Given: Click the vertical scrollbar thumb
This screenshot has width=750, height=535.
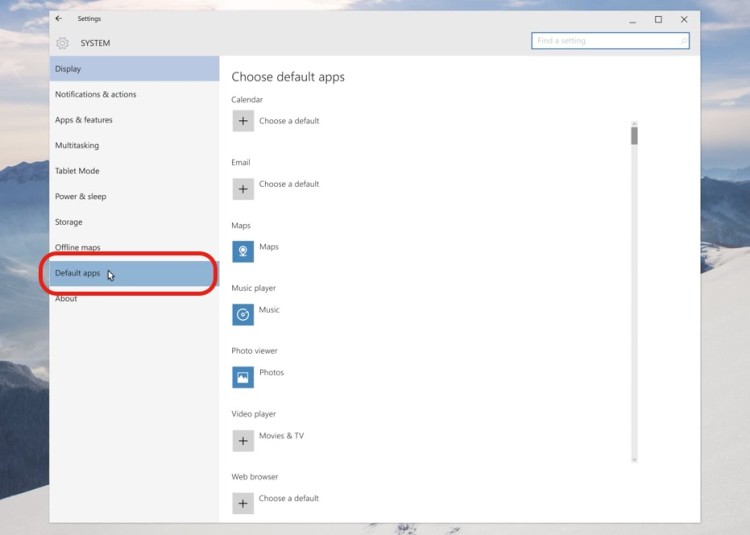Looking at the screenshot, I should (x=634, y=136).
